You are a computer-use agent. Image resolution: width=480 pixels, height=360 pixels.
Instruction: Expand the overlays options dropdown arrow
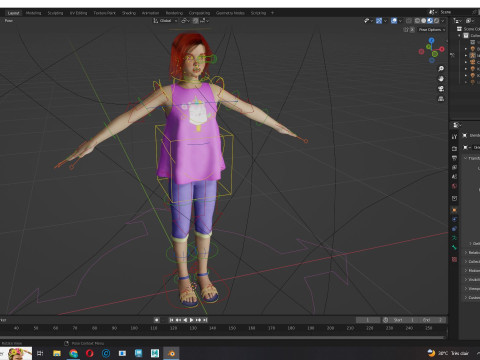pyautogui.click(x=400, y=21)
